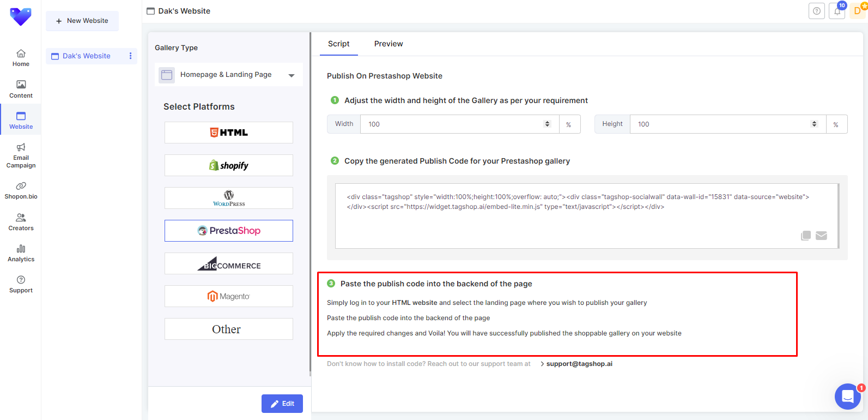Viewport: 868px width, 420px height.
Task: Open Email Campaign in sidebar
Action: click(x=21, y=155)
